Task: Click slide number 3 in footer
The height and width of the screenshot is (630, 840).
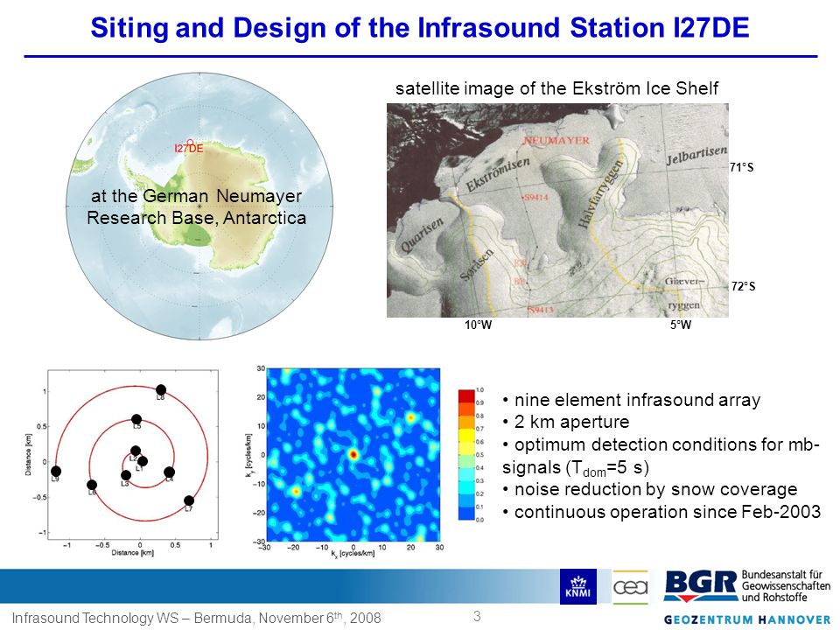Action: (477, 616)
